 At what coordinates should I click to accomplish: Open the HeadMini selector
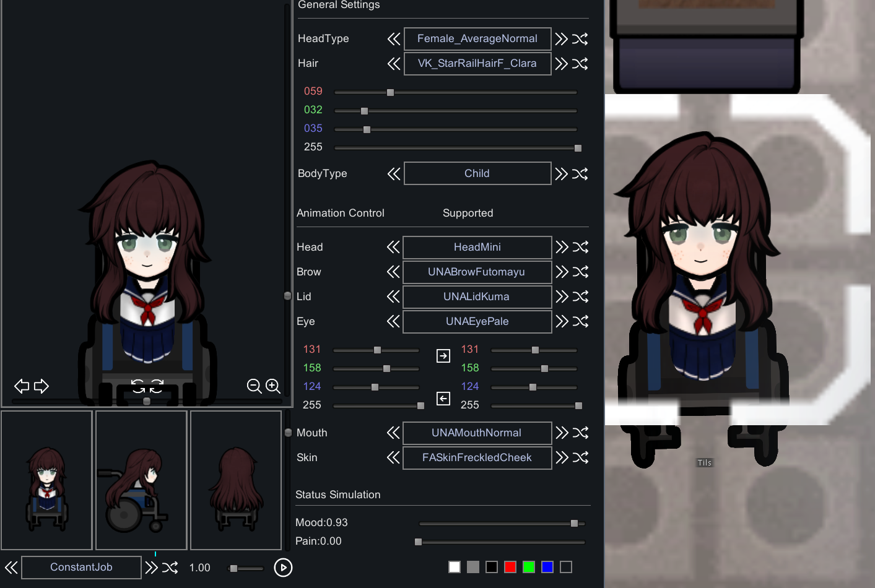point(477,247)
